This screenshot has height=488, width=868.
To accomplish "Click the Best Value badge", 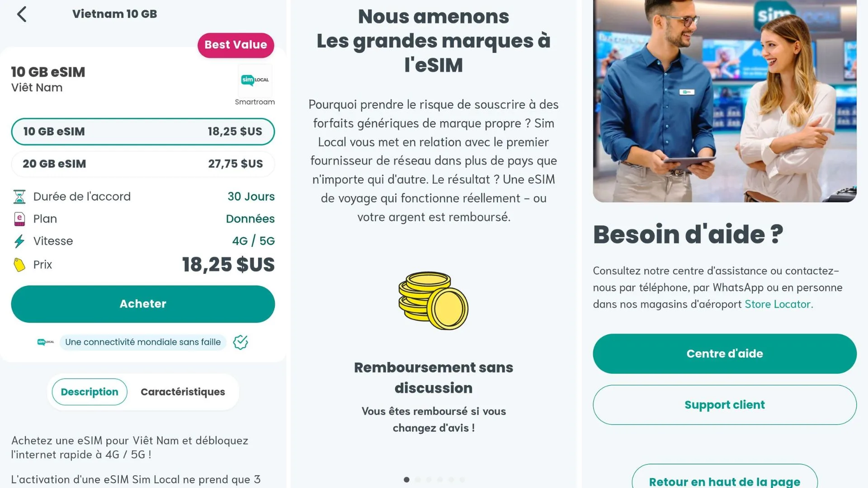I will coord(236,45).
